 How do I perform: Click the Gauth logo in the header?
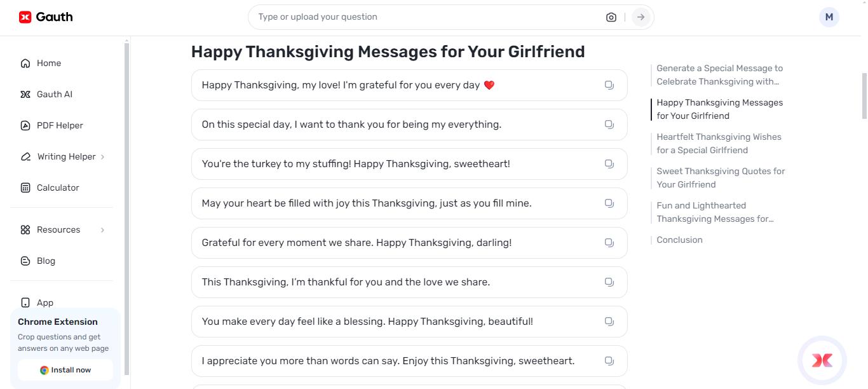tap(45, 17)
